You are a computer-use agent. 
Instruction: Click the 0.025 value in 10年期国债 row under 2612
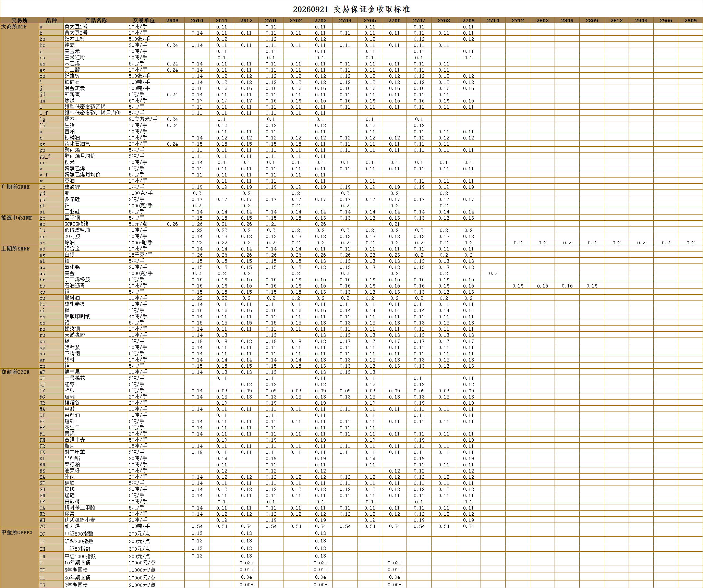[246, 563]
